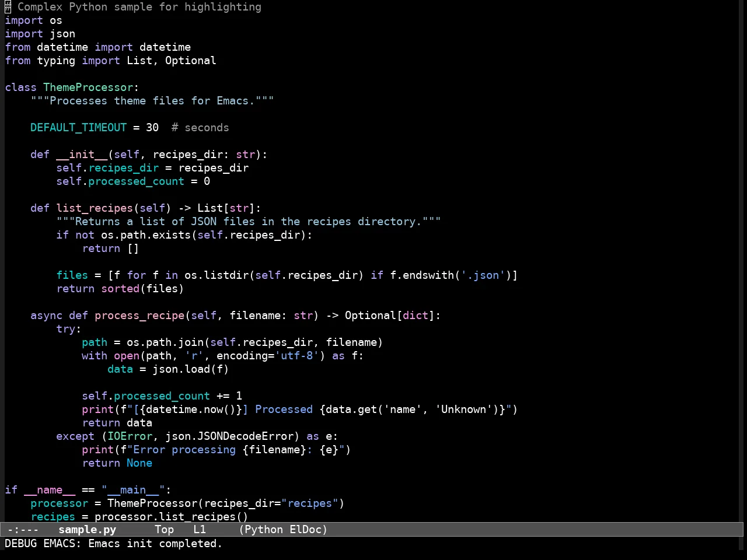Image resolution: width=747 pixels, height=560 pixels.
Task: Click 'Optional[dict]' return annotation
Action: [390, 316]
